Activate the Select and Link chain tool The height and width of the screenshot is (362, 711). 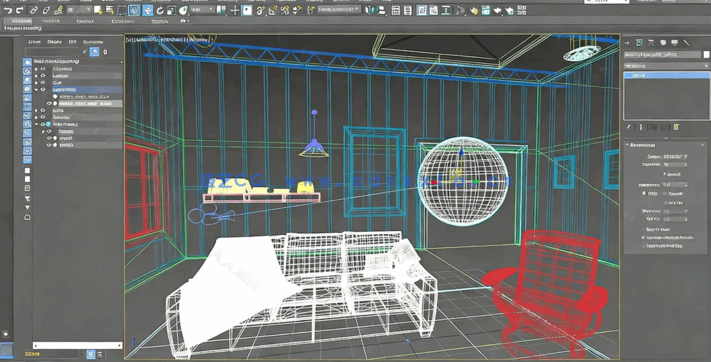pos(34,10)
